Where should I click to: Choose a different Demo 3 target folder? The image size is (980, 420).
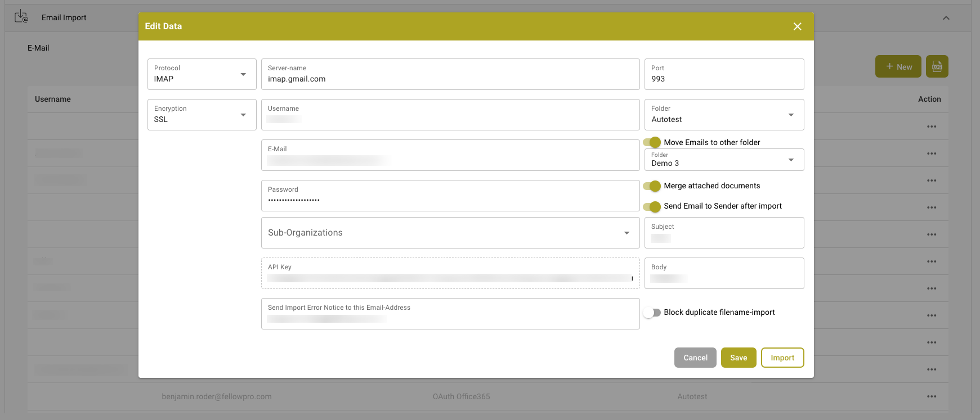[x=723, y=160]
